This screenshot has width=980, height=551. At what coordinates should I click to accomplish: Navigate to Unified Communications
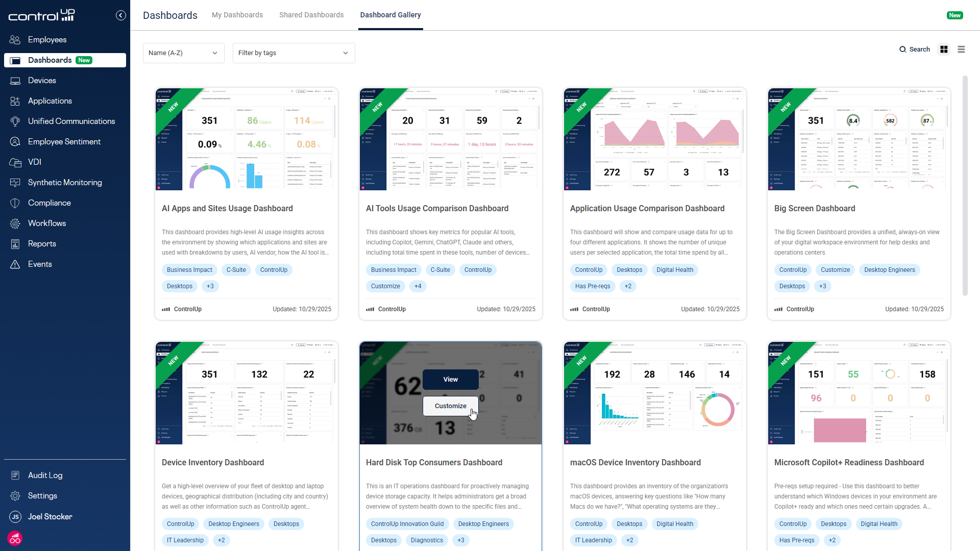click(x=71, y=121)
